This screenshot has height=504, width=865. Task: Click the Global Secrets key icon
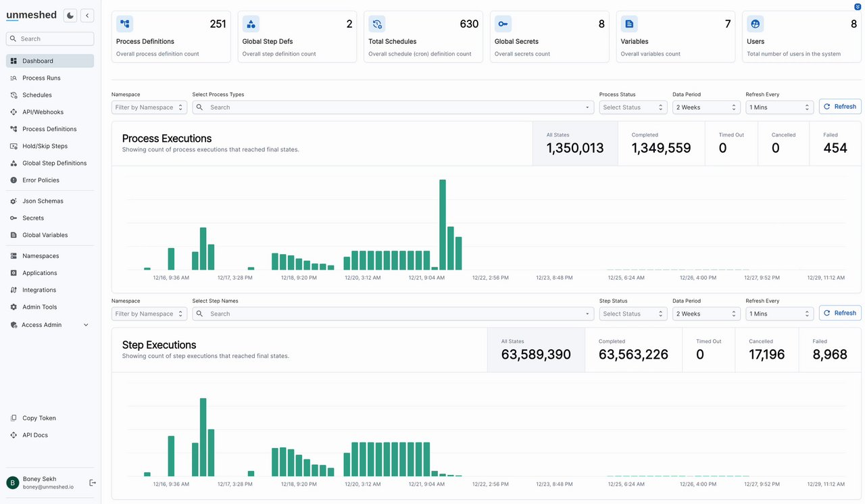[503, 24]
